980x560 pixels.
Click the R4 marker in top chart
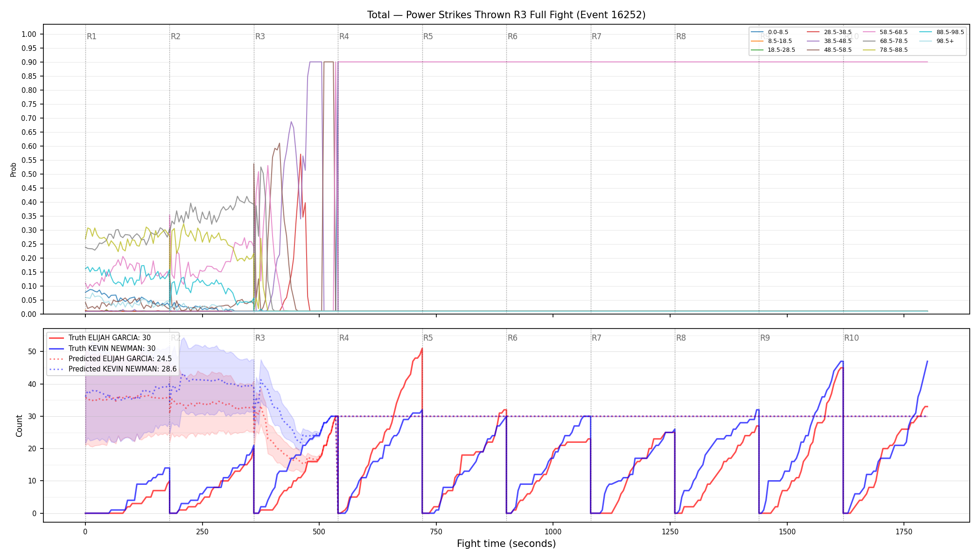click(x=344, y=36)
